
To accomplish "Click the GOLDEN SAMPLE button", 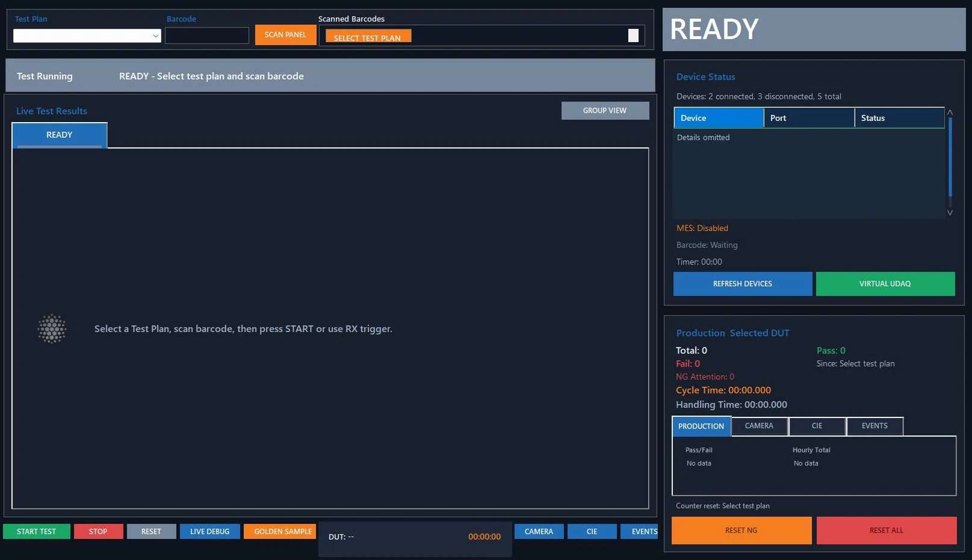I will coord(280,532).
